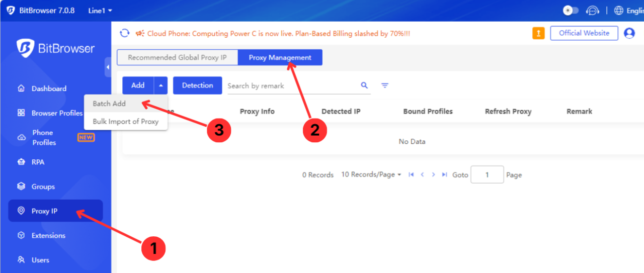Click the refresh icon beside the announcement

(124, 33)
